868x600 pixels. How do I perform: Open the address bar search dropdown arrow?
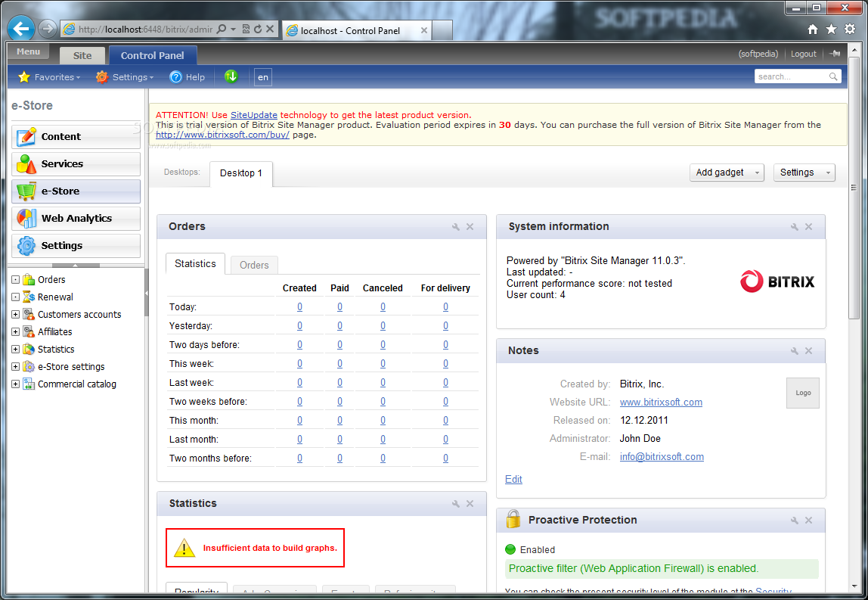click(233, 29)
